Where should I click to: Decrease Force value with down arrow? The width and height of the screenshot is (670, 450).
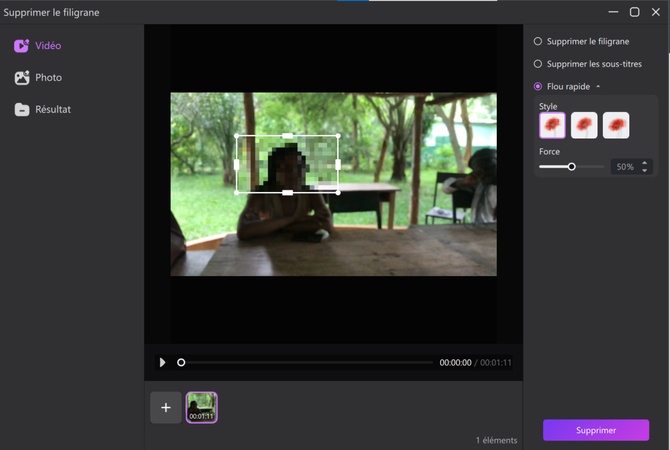644,171
